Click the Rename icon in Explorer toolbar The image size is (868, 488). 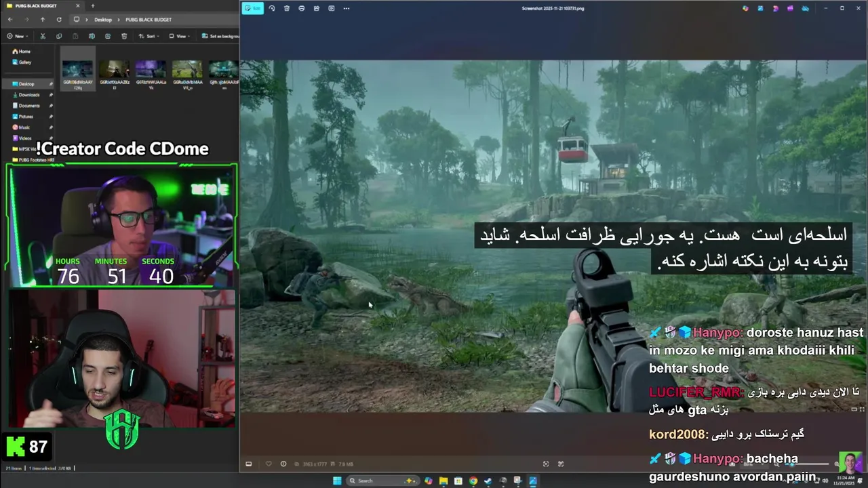(92, 36)
